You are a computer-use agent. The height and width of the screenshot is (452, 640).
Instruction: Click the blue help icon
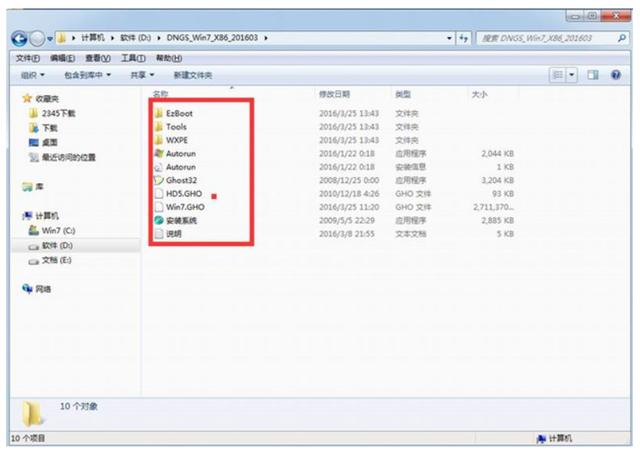pyautogui.click(x=616, y=75)
